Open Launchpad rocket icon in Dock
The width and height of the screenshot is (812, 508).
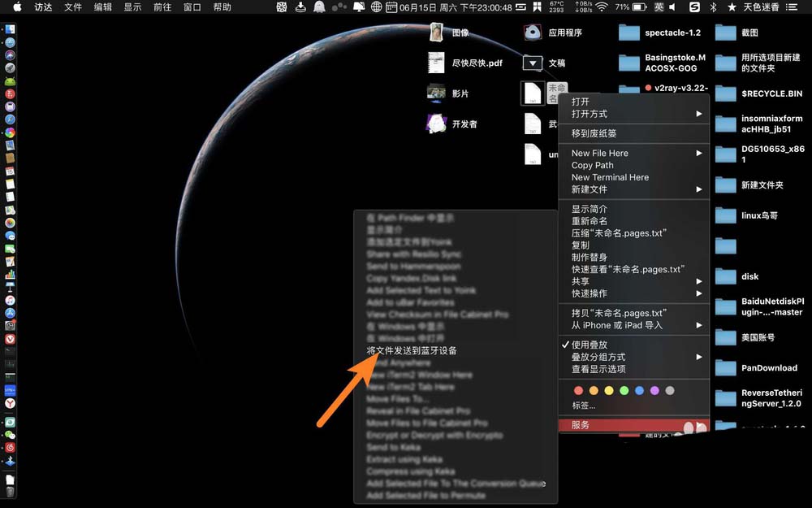point(10,68)
